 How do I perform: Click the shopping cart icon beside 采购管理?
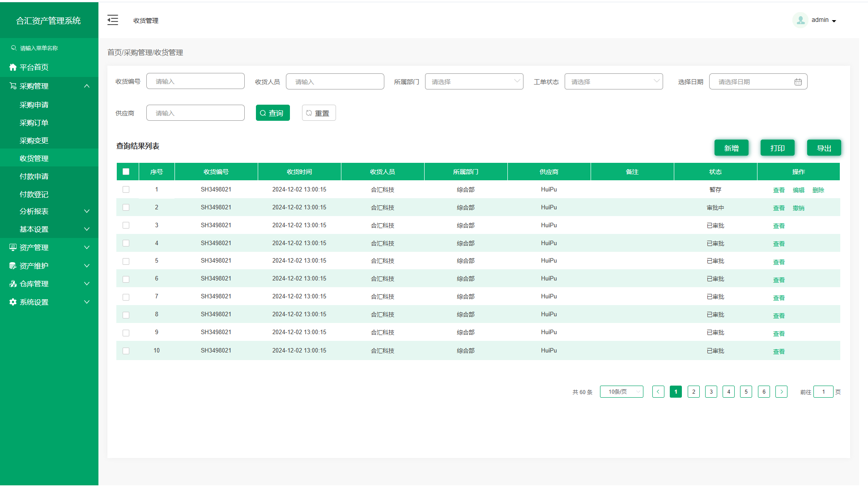(13, 86)
